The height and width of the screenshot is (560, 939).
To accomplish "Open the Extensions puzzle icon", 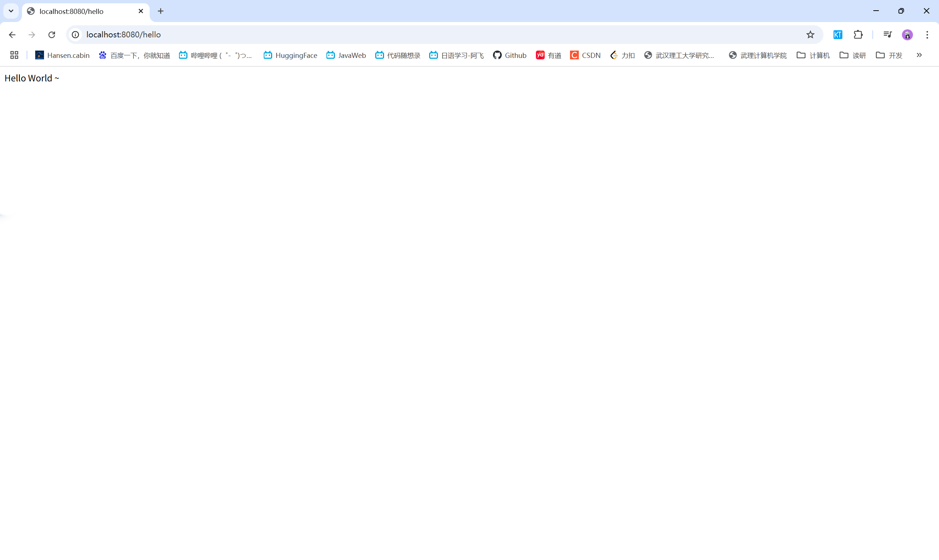I will (858, 35).
